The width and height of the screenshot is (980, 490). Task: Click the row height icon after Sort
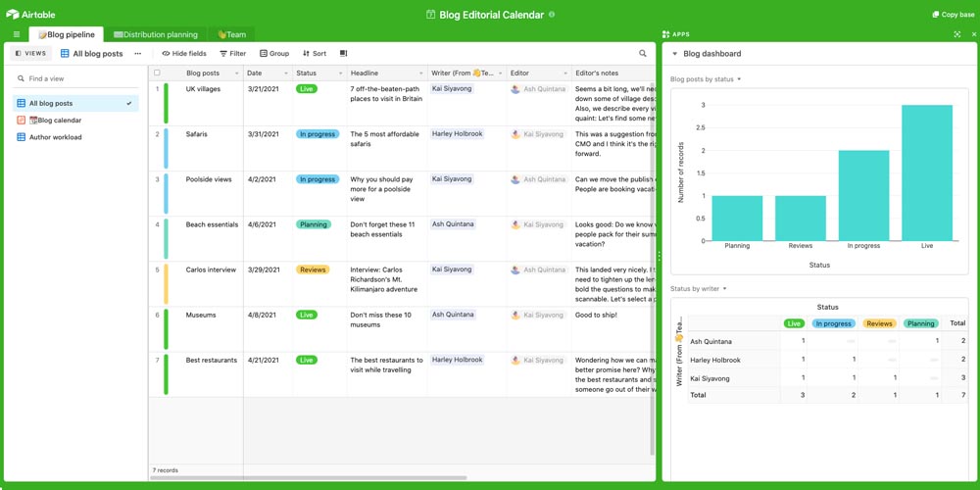[x=343, y=54]
